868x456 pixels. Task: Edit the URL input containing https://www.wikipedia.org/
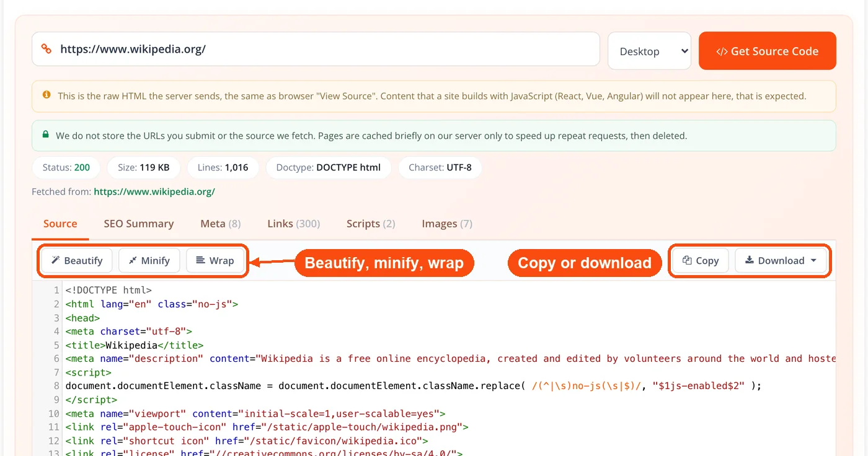316,49
